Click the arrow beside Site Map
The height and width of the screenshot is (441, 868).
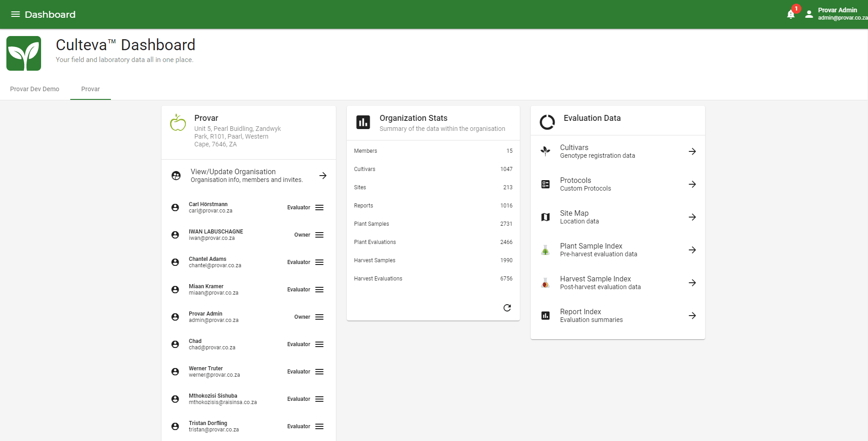click(x=692, y=217)
